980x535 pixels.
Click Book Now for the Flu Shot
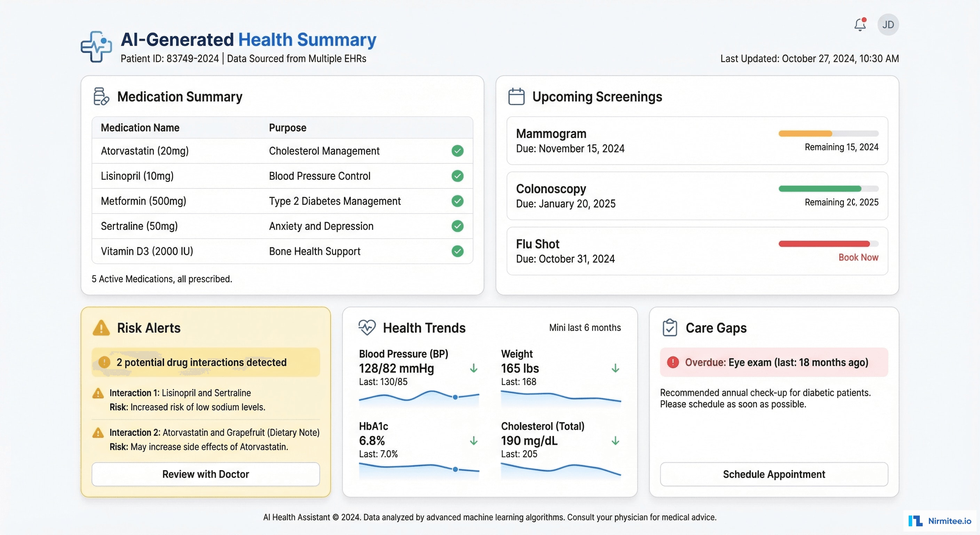pyautogui.click(x=858, y=257)
